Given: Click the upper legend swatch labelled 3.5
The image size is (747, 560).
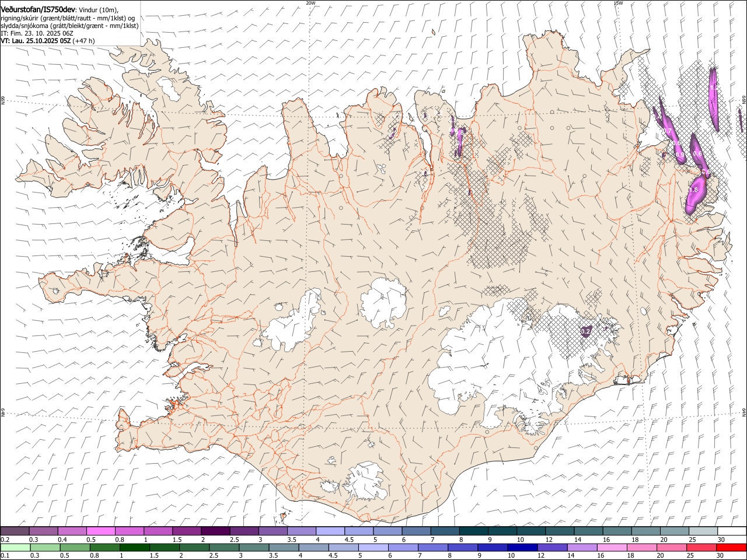Looking at the screenshot, I should point(301,531).
